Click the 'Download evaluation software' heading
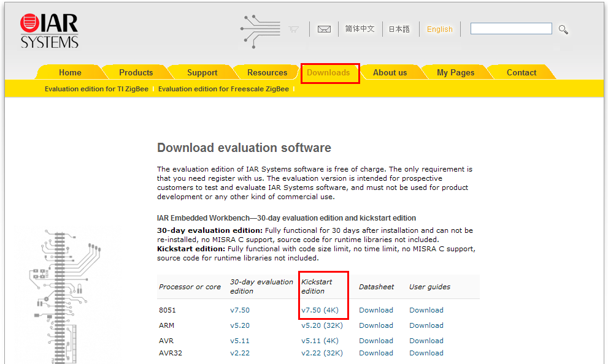The image size is (608, 364). coord(244,148)
